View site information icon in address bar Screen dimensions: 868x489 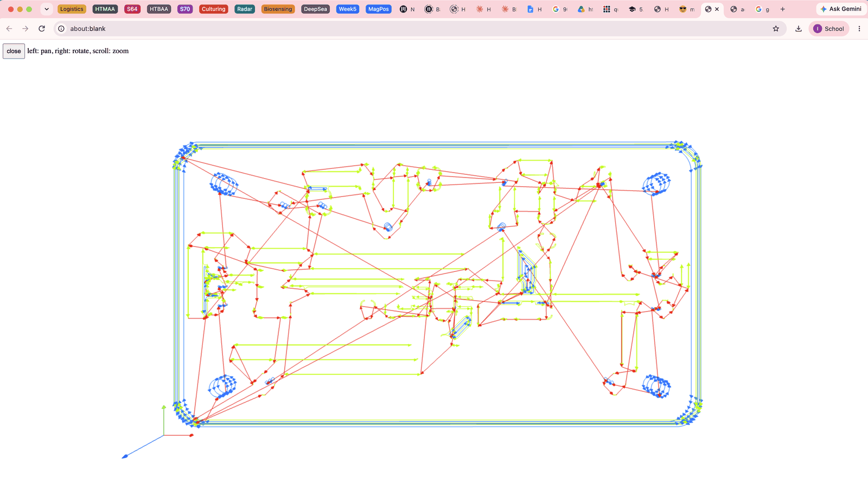click(x=61, y=29)
